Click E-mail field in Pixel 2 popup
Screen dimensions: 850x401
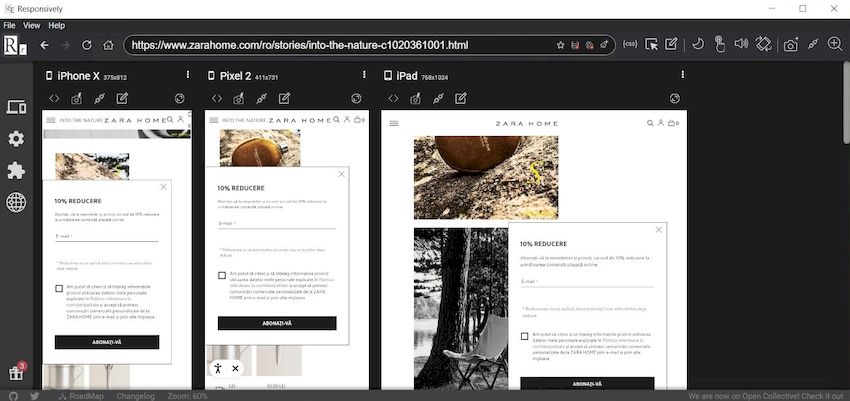[x=277, y=223]
